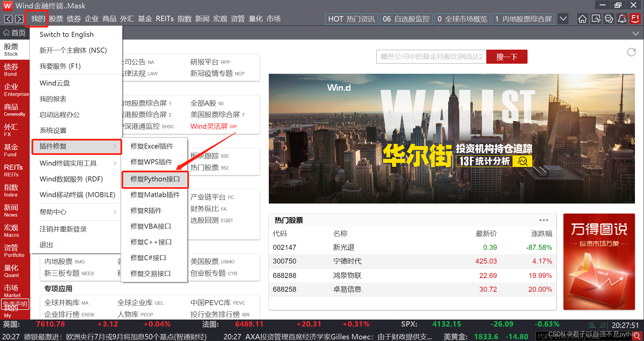Open the chat message icon
The width and height of the screenshot is (644, 341).
pos(609,19)
